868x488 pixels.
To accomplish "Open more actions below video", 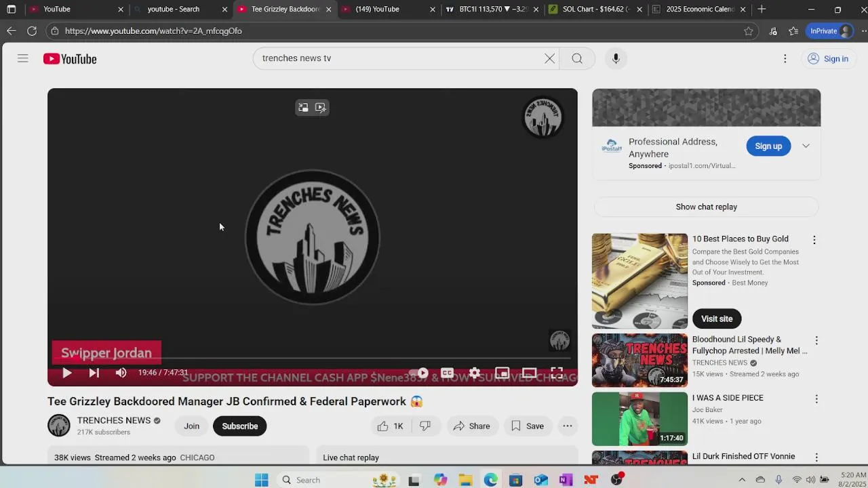I will (x=568, y=426).
